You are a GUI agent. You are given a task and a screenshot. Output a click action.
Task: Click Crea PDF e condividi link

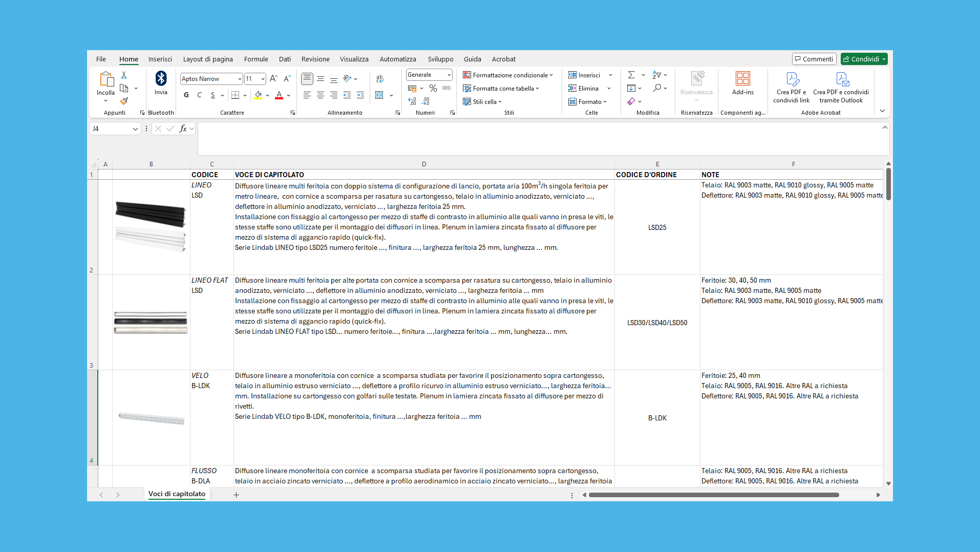pyautogui.click(x=792, y=88)
